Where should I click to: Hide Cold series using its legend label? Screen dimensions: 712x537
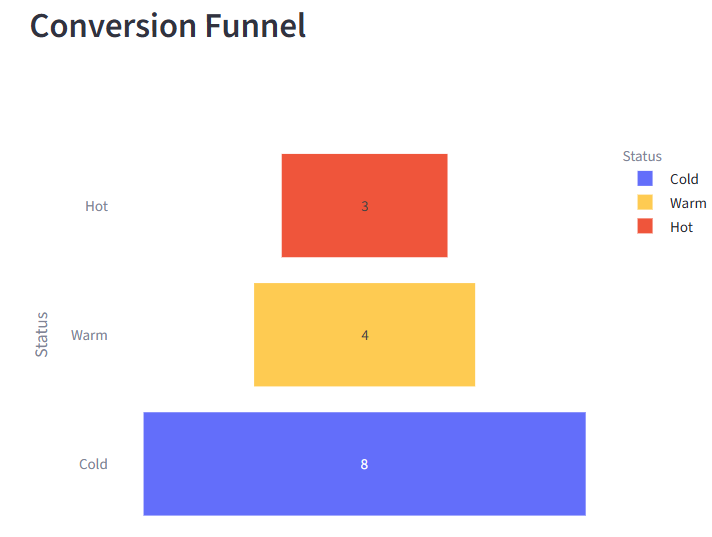684,179
